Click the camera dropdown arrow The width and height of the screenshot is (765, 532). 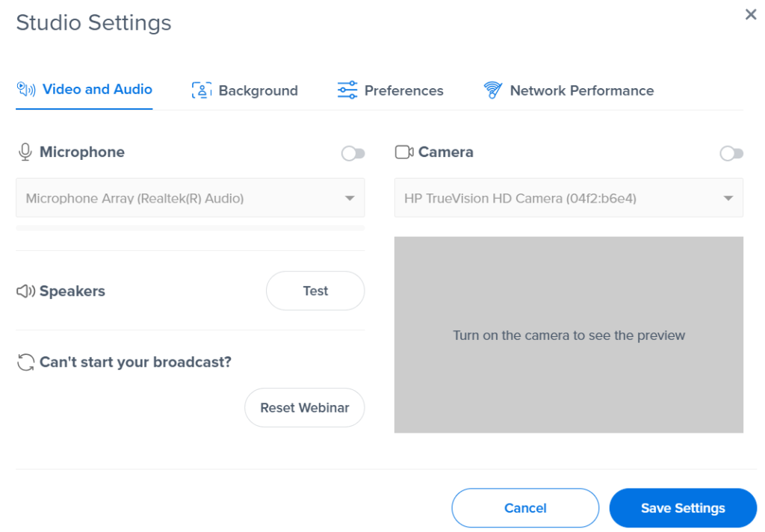tap(728, 198)
